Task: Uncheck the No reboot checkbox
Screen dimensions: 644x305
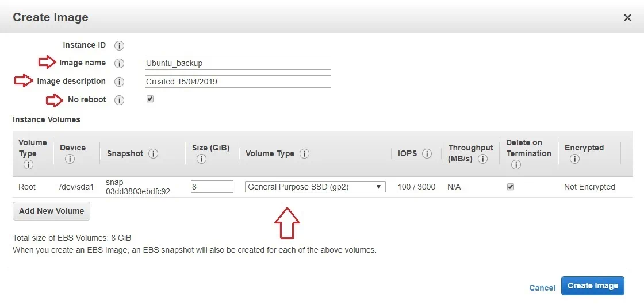Action: click(150, 99)
